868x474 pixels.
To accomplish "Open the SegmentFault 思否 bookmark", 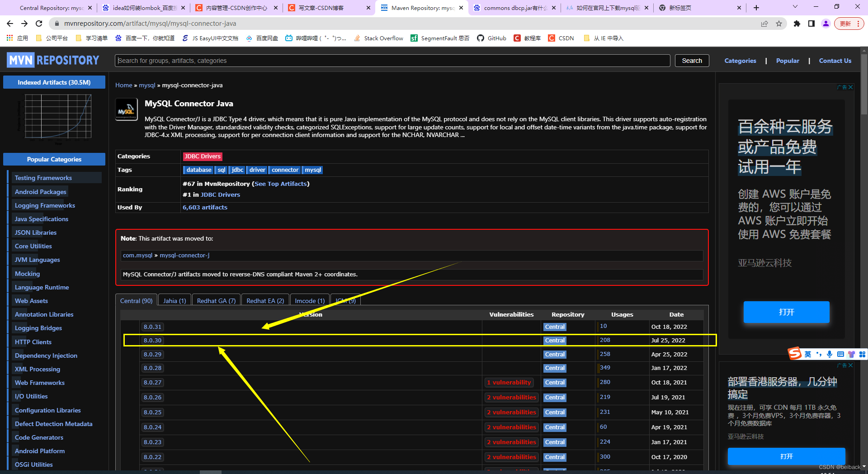I will point(440,38).
